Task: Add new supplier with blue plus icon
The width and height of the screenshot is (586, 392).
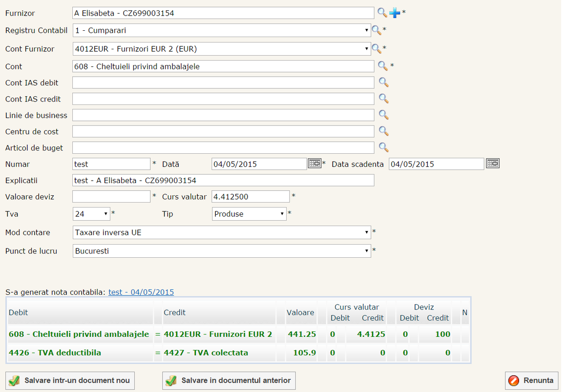Action: [x=395, y=13]
